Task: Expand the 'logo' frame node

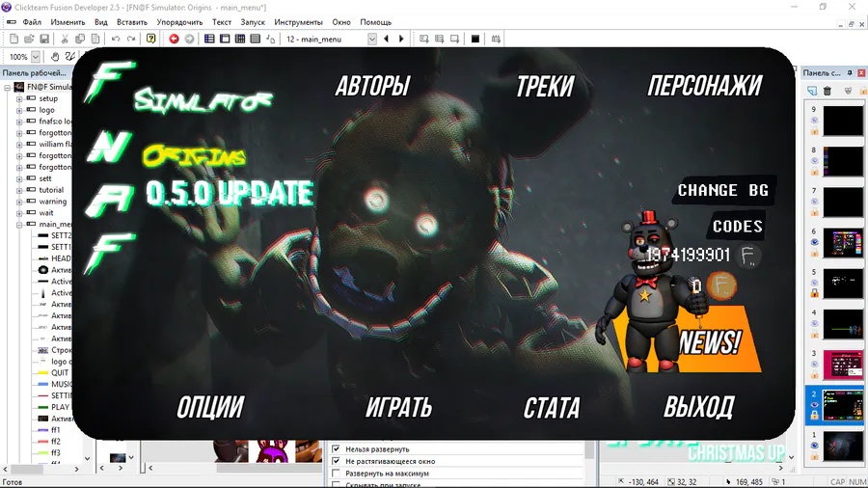Action: [19, 110]
